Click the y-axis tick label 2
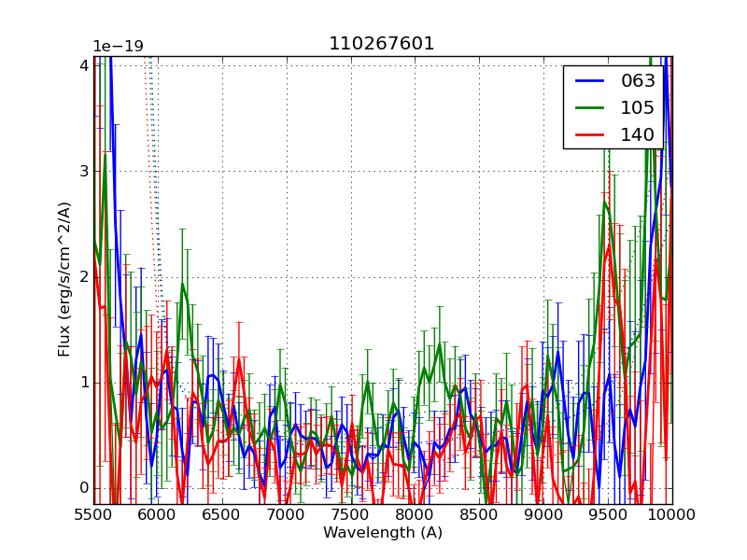The image size is (747, 560). pos(84,277)
